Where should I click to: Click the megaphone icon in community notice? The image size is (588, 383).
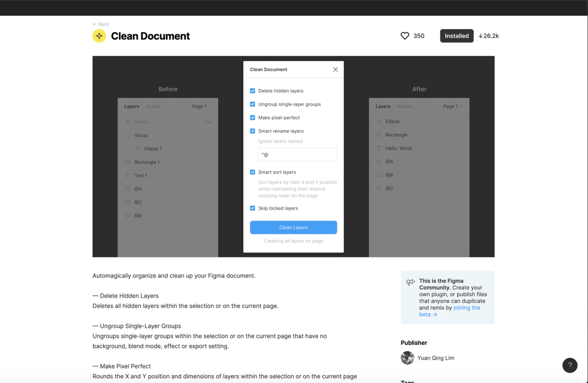click(411, 282)
